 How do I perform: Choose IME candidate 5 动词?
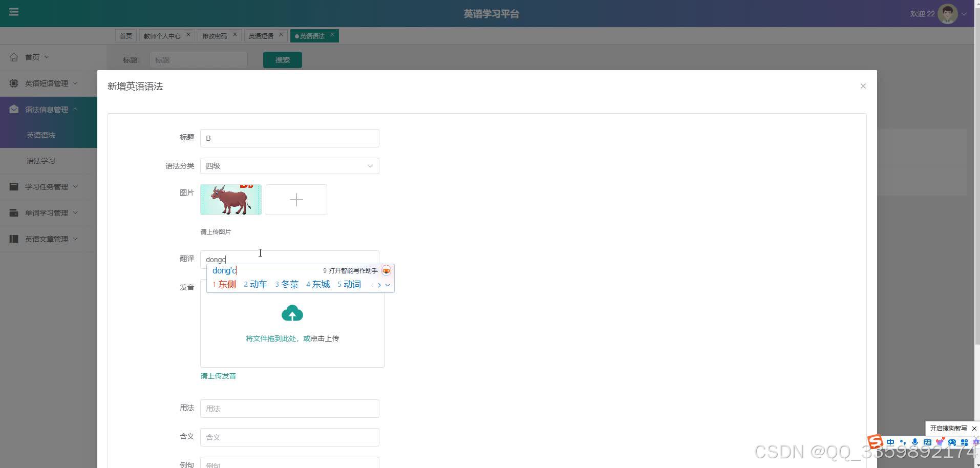coord(349,284)
